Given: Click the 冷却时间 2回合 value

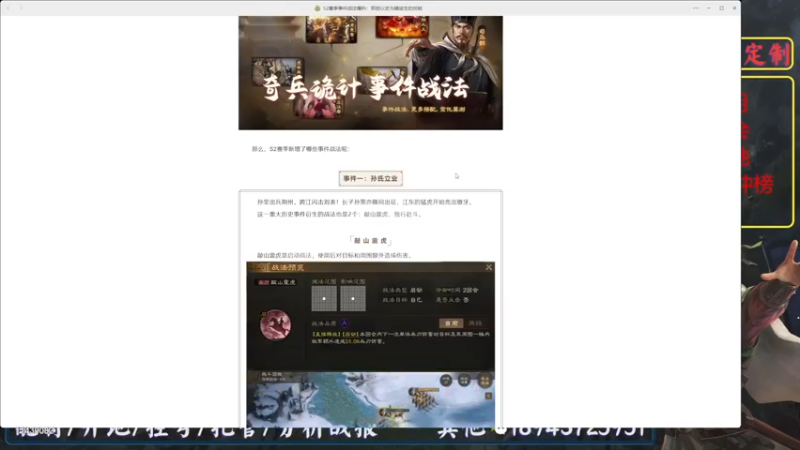Looking at the screenshot, I should tap(457, 290).
